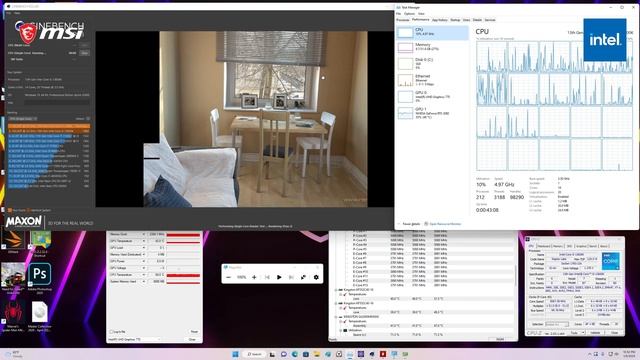The height and width of the screenshot is (360, 640).
Task: Open the taskbar clock and date
Action: [x=629, y=354]
